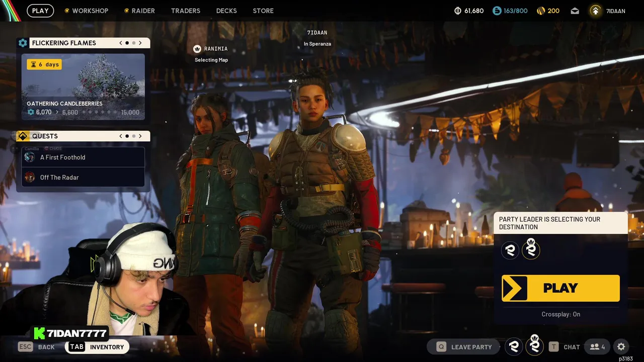Click the candleberries progress bar dots
The width and height of the screenshot is (644, 362).
coord(99,112)
